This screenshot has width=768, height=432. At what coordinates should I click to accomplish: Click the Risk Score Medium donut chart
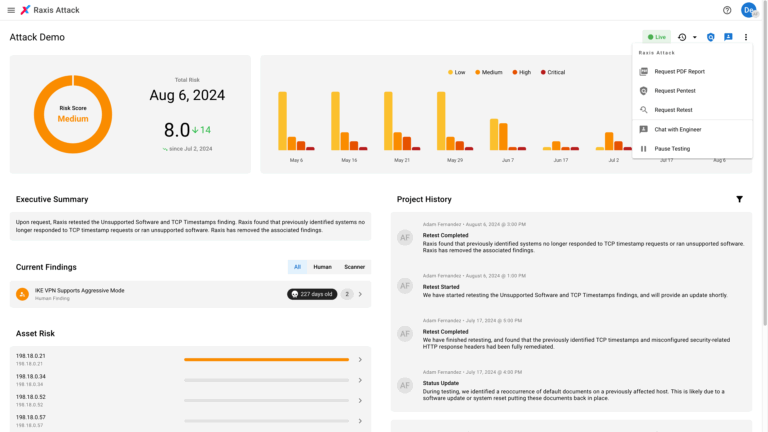tap(73, 114)
